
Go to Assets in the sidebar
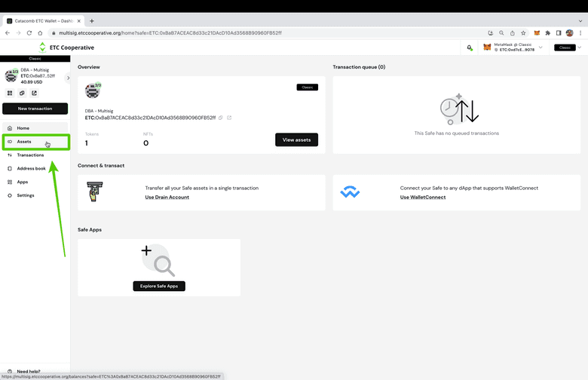(x=24, y=142)
